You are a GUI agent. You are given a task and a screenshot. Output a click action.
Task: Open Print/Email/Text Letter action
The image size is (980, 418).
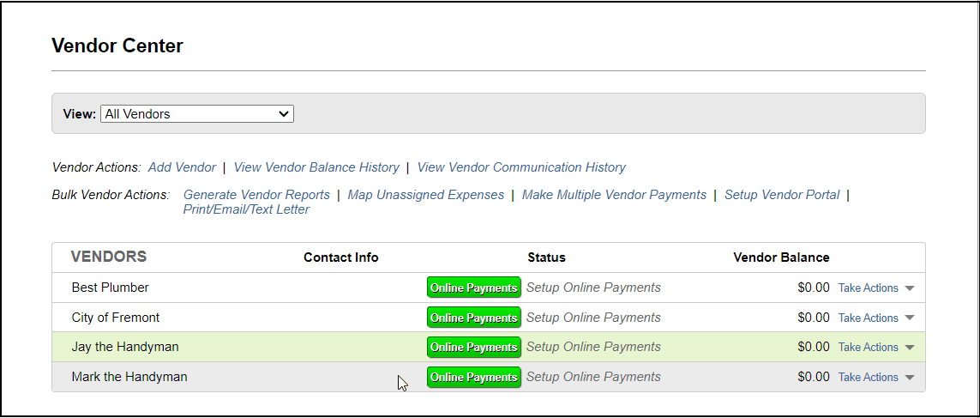click(x=246, y=209)
